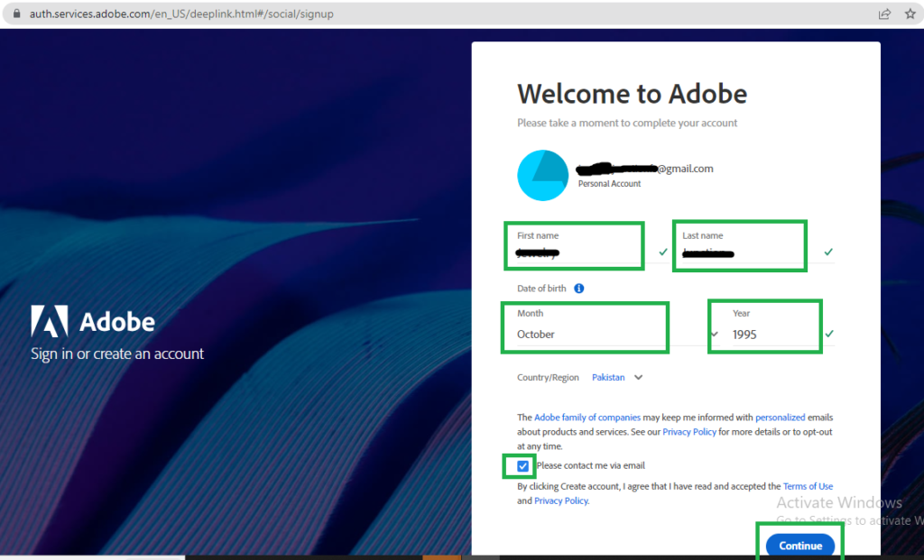The width and height of the screenshot is (924, 560).
Task: Open the Privacy Policy link after Terms of Use
Action: [561, 501]
